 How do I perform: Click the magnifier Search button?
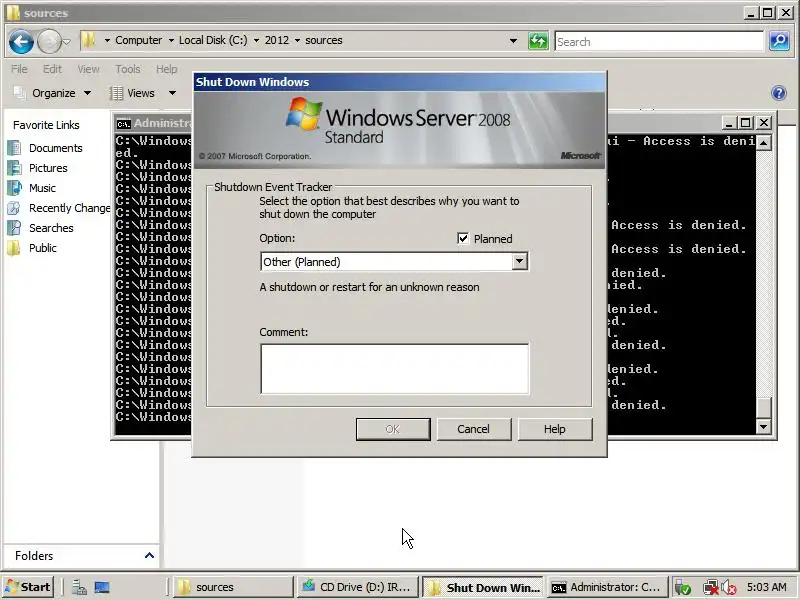point(779,41)
